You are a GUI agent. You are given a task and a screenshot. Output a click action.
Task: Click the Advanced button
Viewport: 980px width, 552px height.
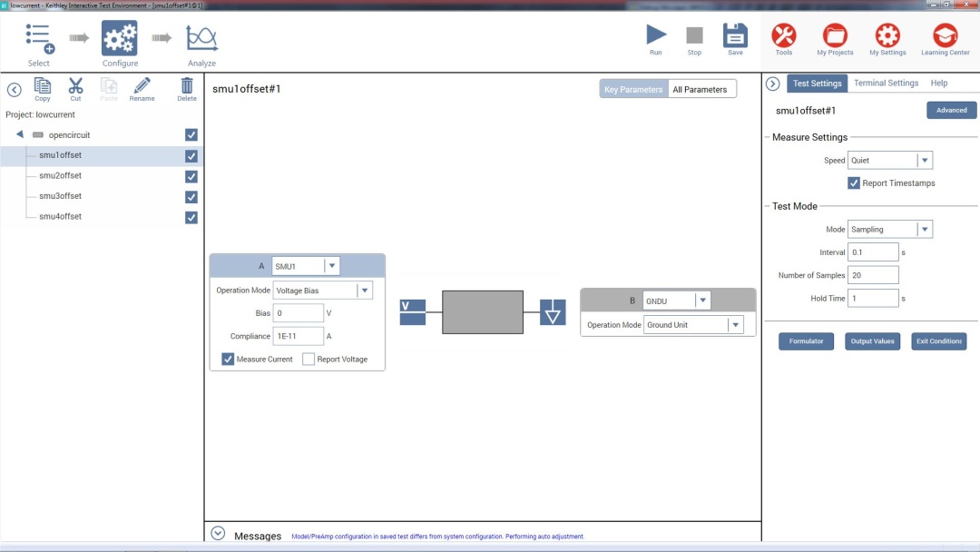pyautogui.click(x=951, y=110)
